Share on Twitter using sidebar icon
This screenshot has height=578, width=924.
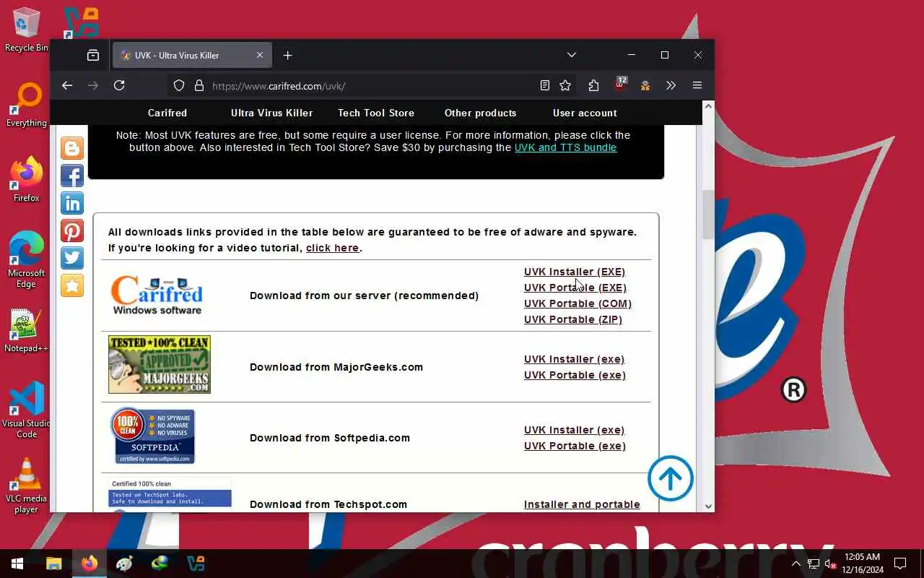pos(72,258)
